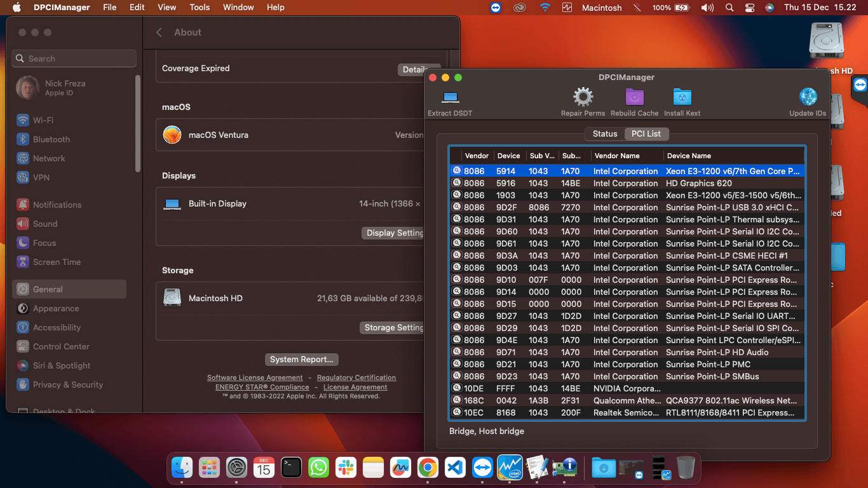Select the PCI List tab
The height and width of the screenshot is (488, 868).
point(646,133)
